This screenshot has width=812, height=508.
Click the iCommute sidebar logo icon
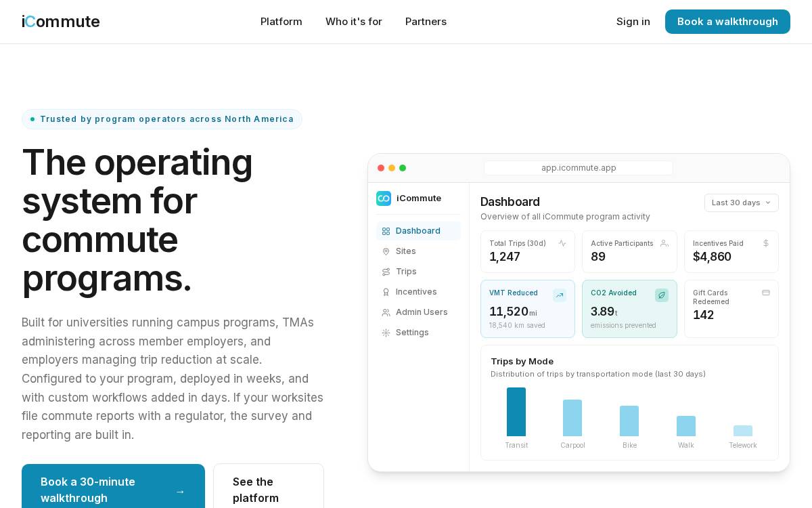[x=384, y=198]
